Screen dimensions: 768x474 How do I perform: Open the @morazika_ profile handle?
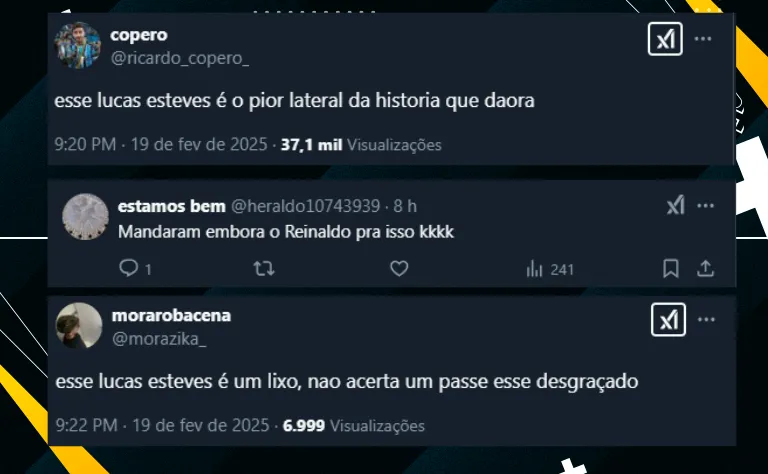click(159, 339)
